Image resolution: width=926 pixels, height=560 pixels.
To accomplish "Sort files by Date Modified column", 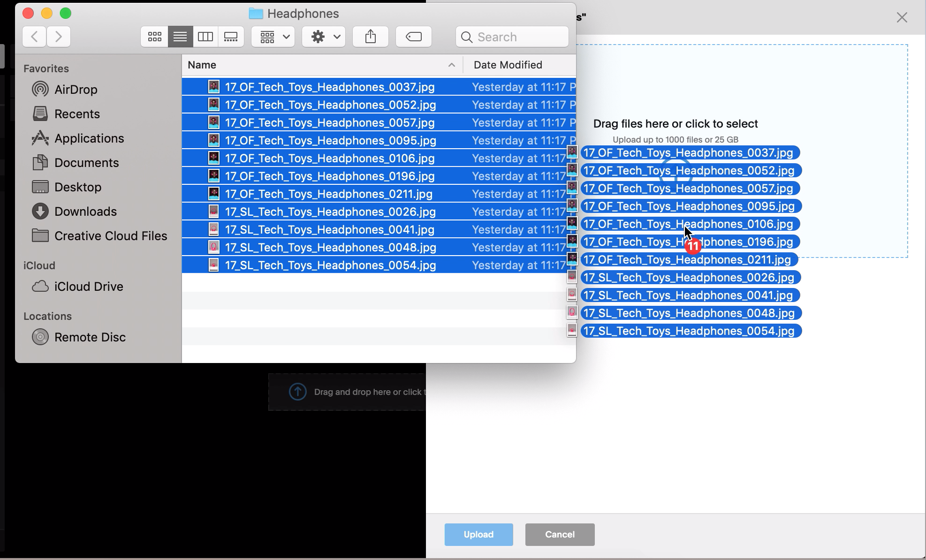I will tap(508, 65).
